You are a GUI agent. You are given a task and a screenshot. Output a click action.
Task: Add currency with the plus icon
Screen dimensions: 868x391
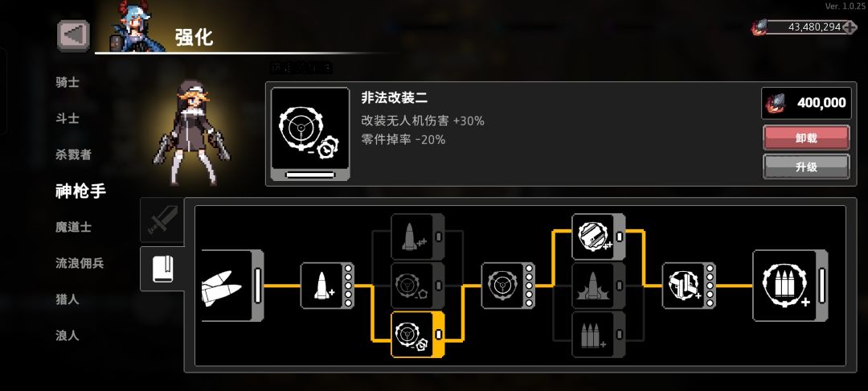click(850, 27)
